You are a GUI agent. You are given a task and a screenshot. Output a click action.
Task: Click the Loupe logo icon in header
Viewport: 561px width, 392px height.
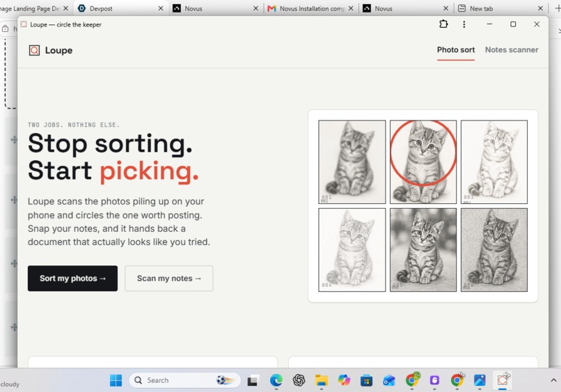(x=34, y=50)
